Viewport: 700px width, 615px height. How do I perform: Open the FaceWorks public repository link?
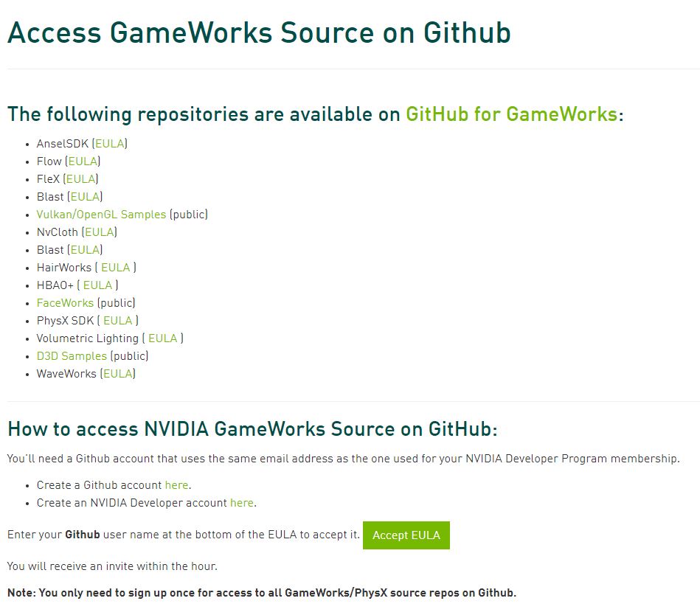(x=65, y=303)
